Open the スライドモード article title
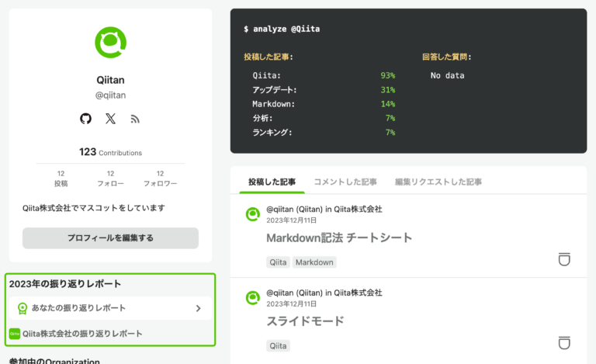The height and width of the screenshot is (364, 596). (305, 321)
